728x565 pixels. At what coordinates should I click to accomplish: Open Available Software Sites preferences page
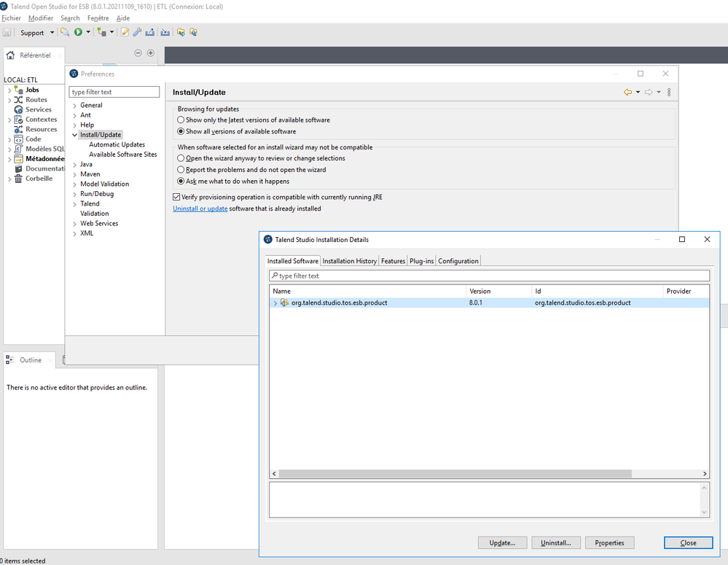coord(123,155)
